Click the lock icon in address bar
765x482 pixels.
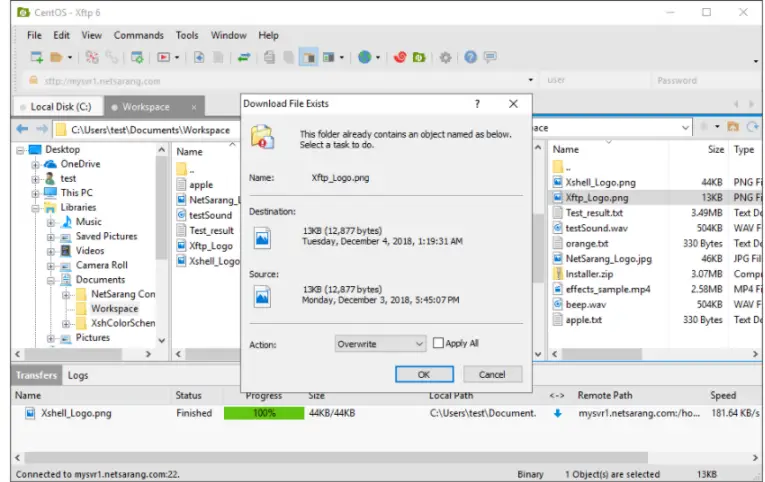point(33,80)
